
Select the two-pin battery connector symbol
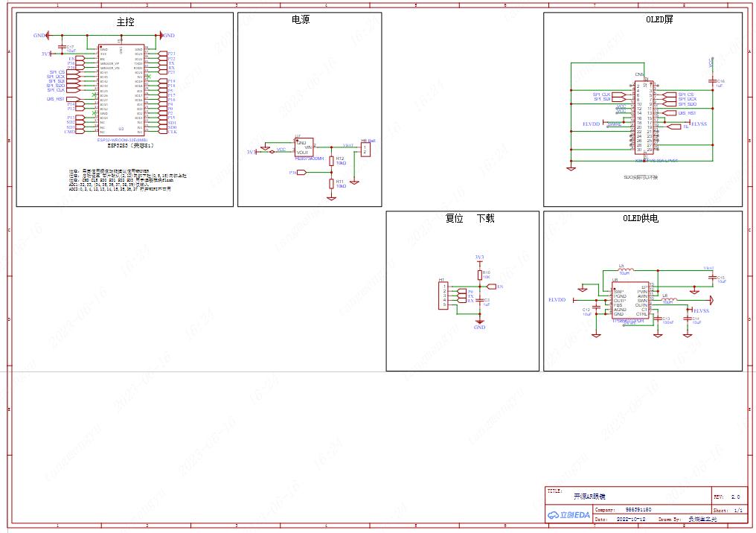(x=365, y=150)
